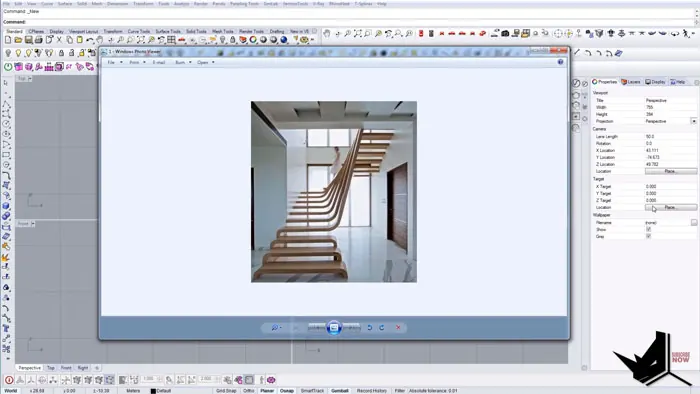Click the Paste clipboard icon
700x394 pixels.
pos(79,40)
